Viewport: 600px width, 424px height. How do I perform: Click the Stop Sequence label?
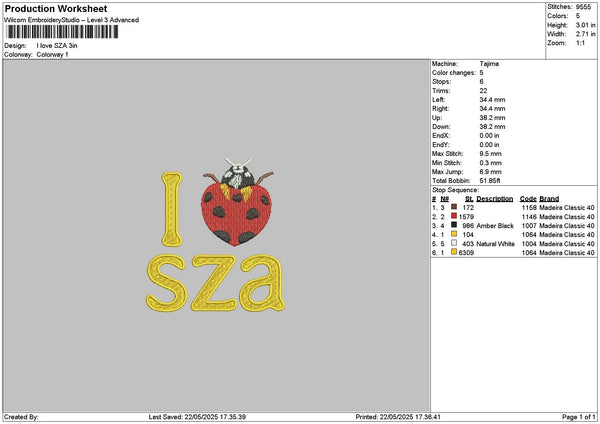[x=455, y=190]
